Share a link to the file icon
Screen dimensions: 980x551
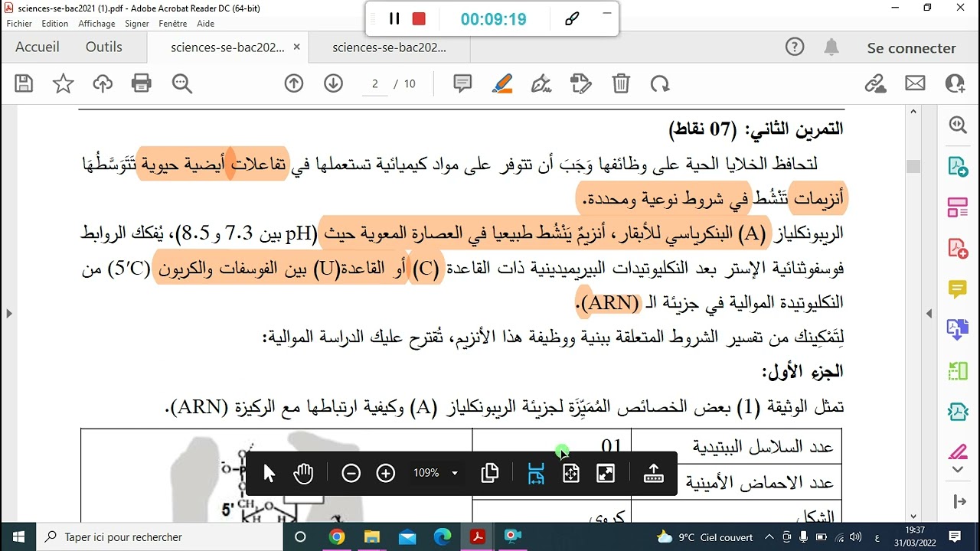(875, 83)
